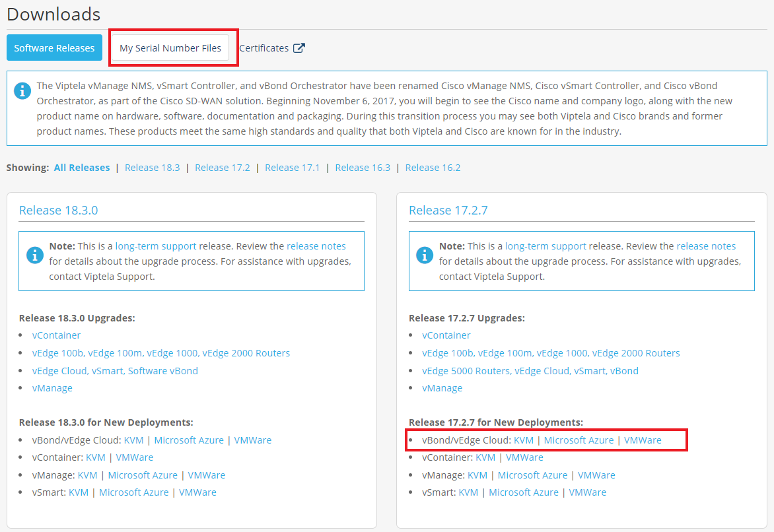Click the info icon in top banner
774x532 pixels.
pos(22,91)
